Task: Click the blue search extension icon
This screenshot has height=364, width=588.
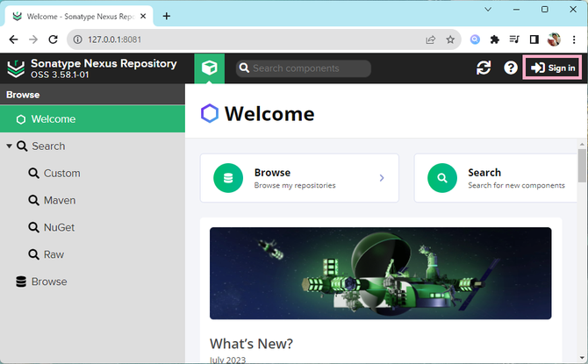Action: click(475, 39)
